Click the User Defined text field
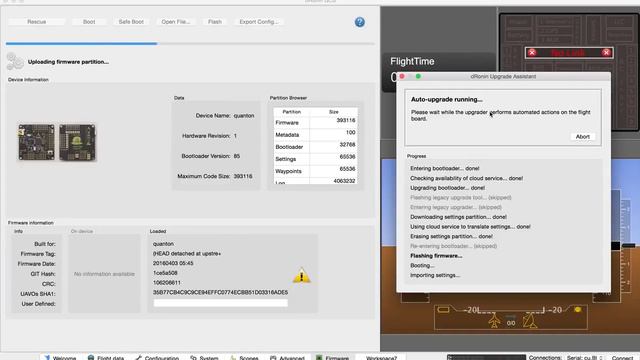The width and height of the screenshot is (640, 360). point(220,303)
